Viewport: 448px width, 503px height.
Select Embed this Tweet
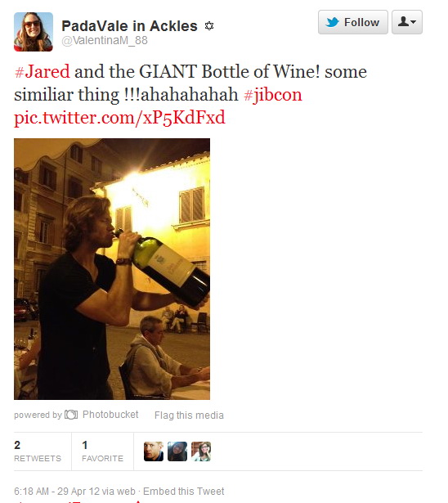pos(183,491)
